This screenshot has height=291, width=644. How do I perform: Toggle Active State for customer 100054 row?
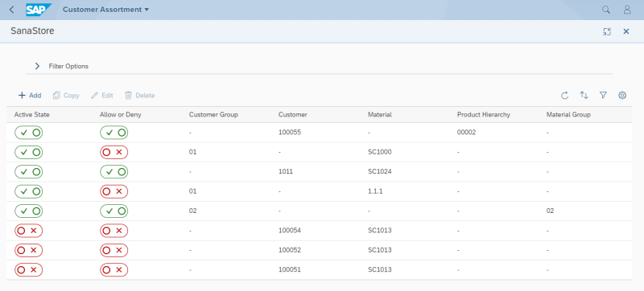(29, 231)
